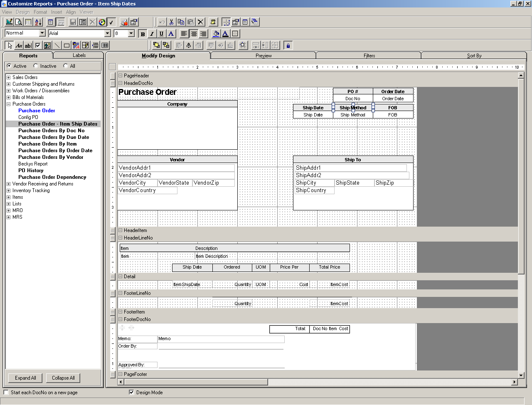Select PO History report in tree

click(31, 170)
